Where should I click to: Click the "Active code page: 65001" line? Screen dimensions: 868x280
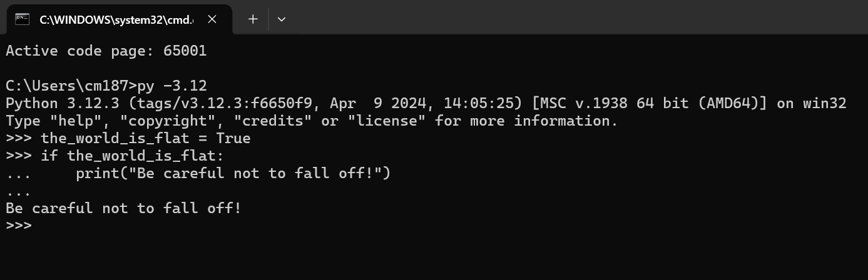pos(106,51)
